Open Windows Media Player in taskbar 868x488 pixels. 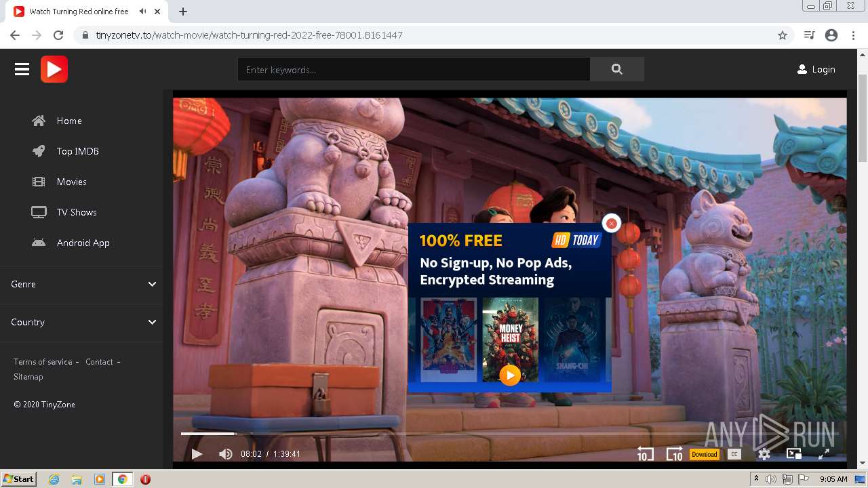(100, 479)
